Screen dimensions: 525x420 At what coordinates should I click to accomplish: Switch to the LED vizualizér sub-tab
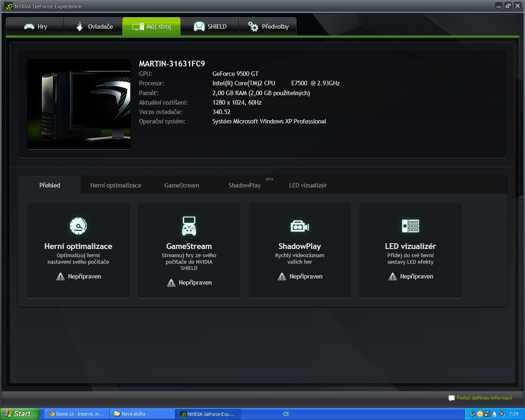tap(308, 185)
